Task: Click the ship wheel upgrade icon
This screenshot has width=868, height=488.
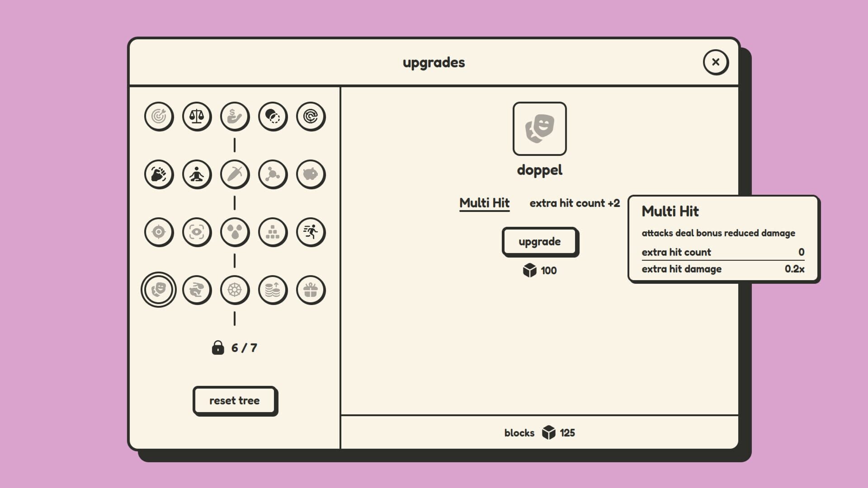Action: [235, 291]
